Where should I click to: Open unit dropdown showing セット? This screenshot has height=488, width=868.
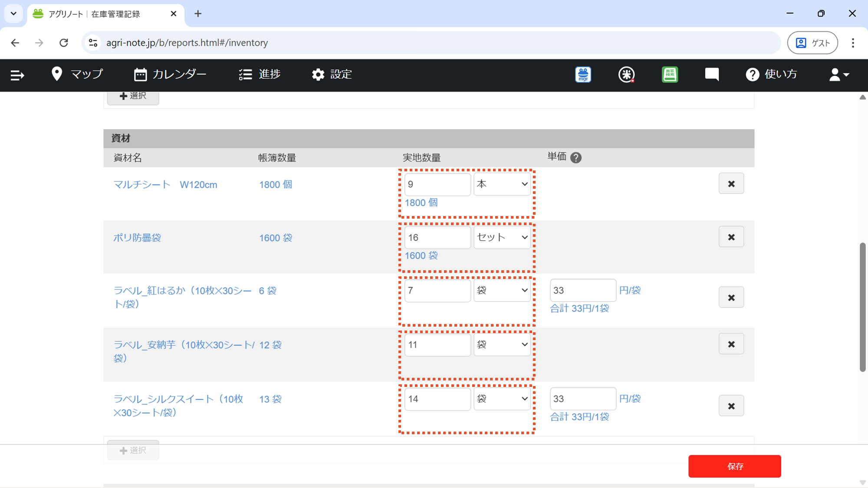coord(502,237)
